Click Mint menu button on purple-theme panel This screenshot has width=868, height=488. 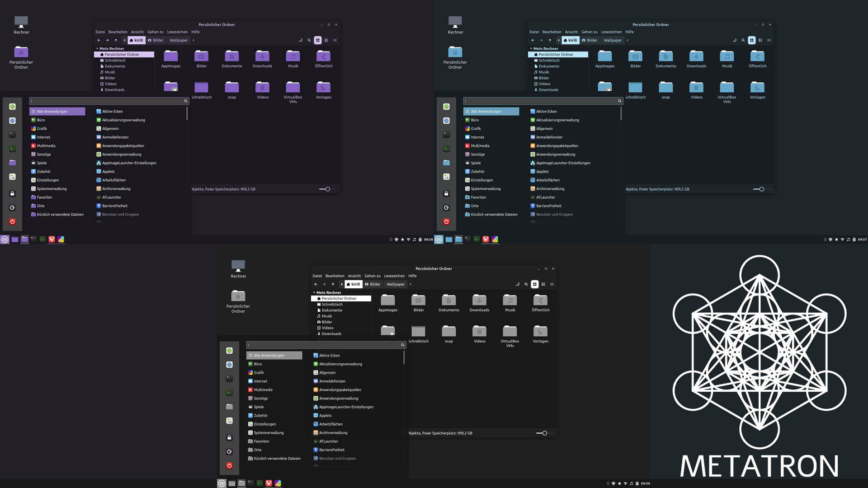(5, 239)
